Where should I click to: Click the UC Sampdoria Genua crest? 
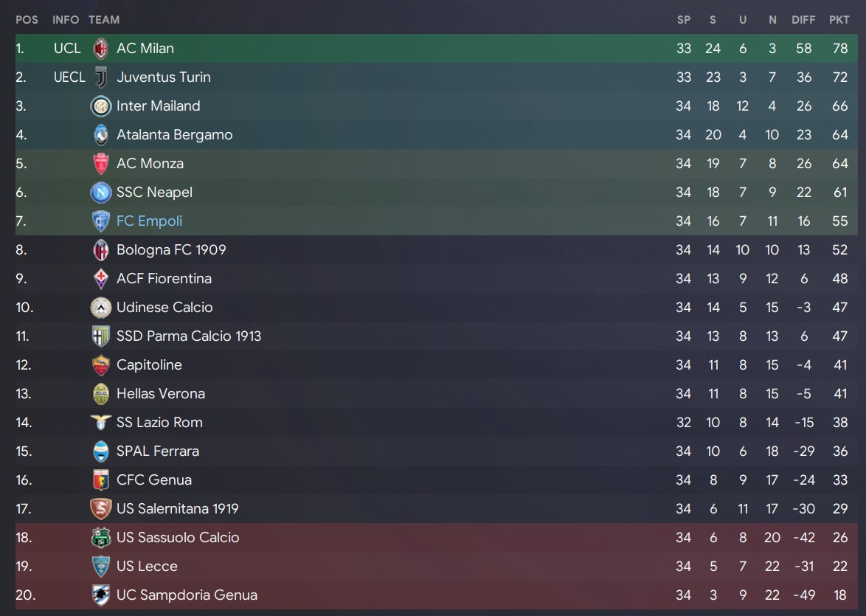[x=100, y=595]
